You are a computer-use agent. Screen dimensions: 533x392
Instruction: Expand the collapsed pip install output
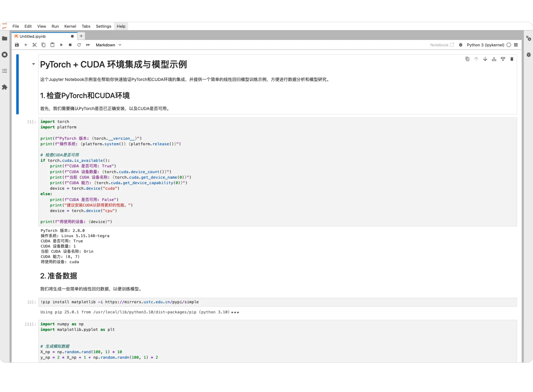point(235,312)
